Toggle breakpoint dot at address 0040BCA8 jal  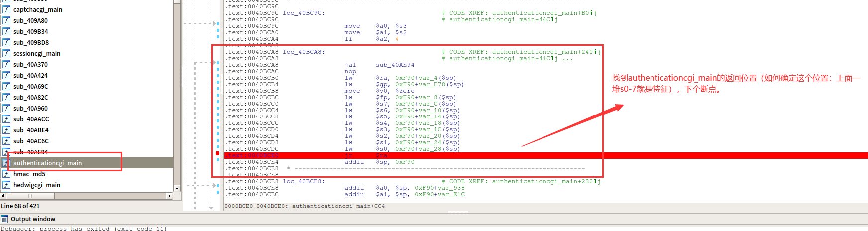(218, 63)
